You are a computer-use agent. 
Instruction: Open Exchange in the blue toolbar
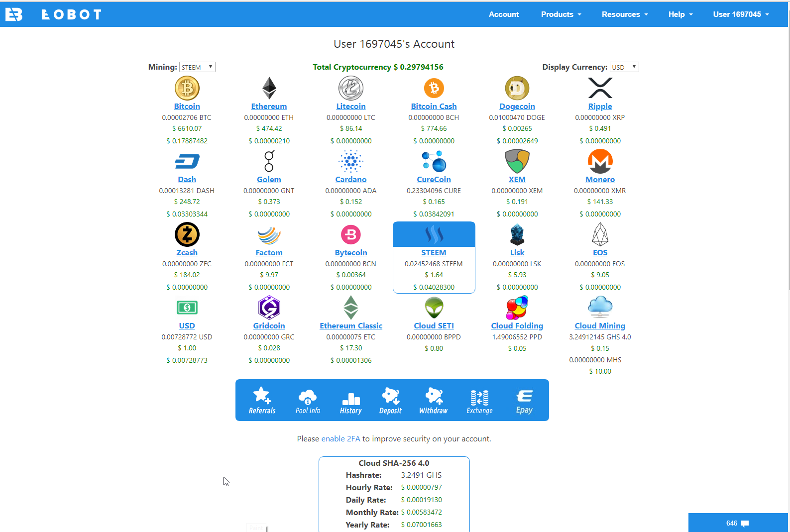[x=480, y=402]
